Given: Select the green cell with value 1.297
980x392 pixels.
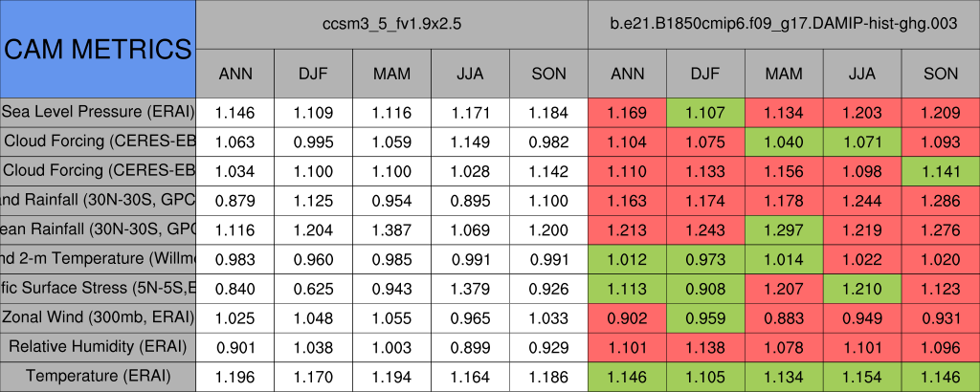Looking at the screenshot, I should coord(784,229).
